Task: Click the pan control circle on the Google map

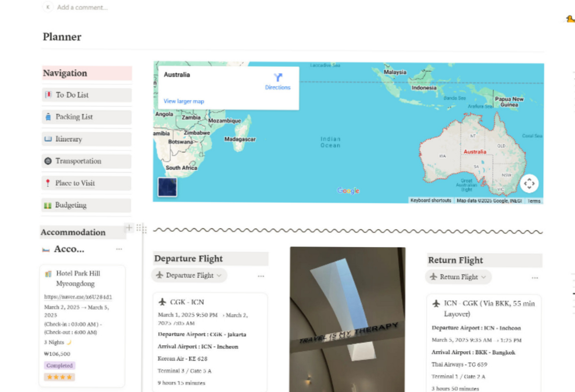Action: point(529,183)
